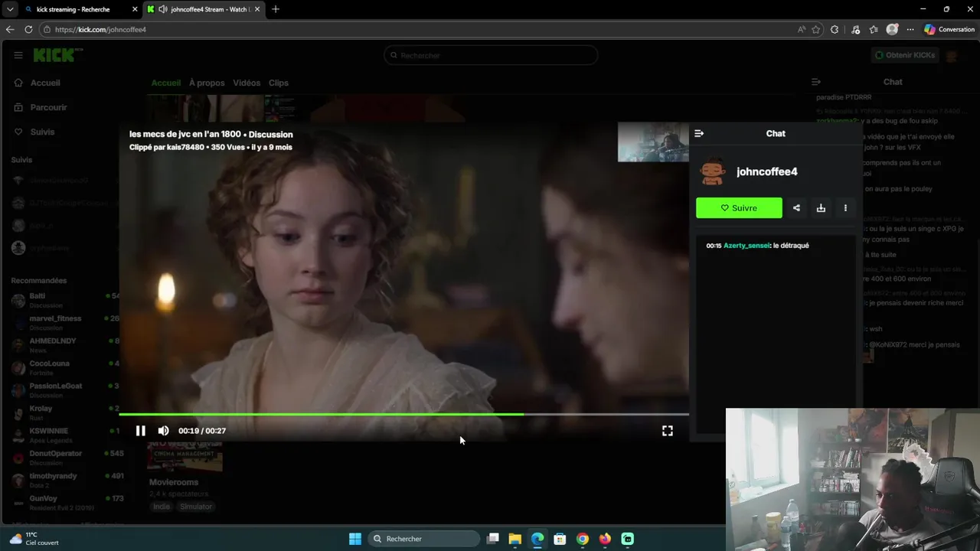
Task: Collapse the background Chat panel icon
Action: pos(816,82)
